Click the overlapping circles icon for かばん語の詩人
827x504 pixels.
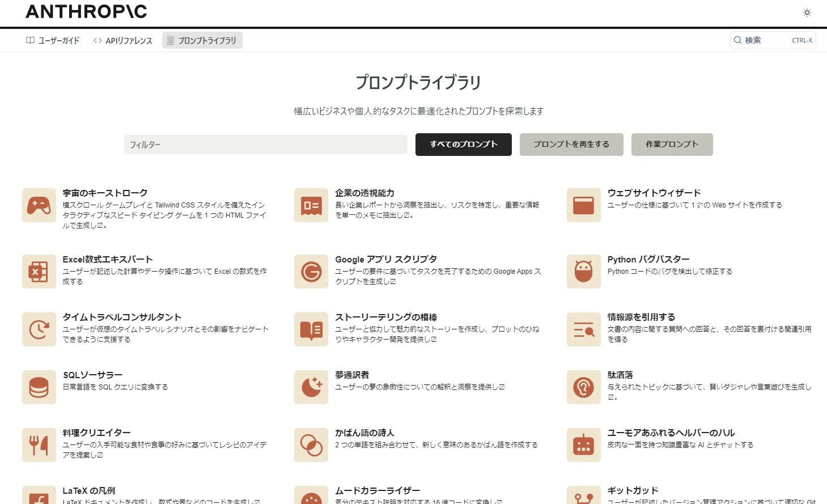[311, 445]
